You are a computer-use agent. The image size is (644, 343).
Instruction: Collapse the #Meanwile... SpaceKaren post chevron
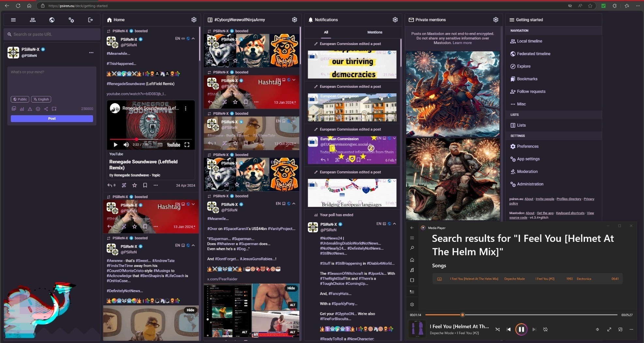pyautogui.click(x=294, y=204)
